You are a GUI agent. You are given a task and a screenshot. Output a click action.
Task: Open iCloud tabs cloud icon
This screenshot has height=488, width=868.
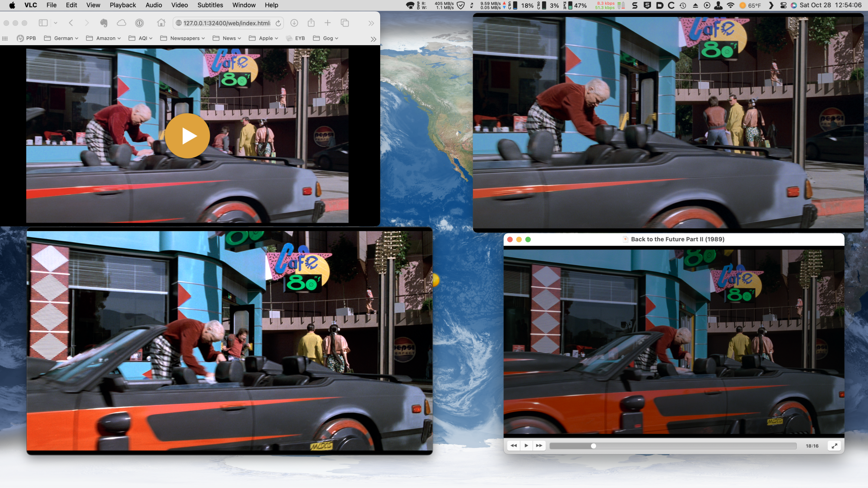tap(122, 23)
